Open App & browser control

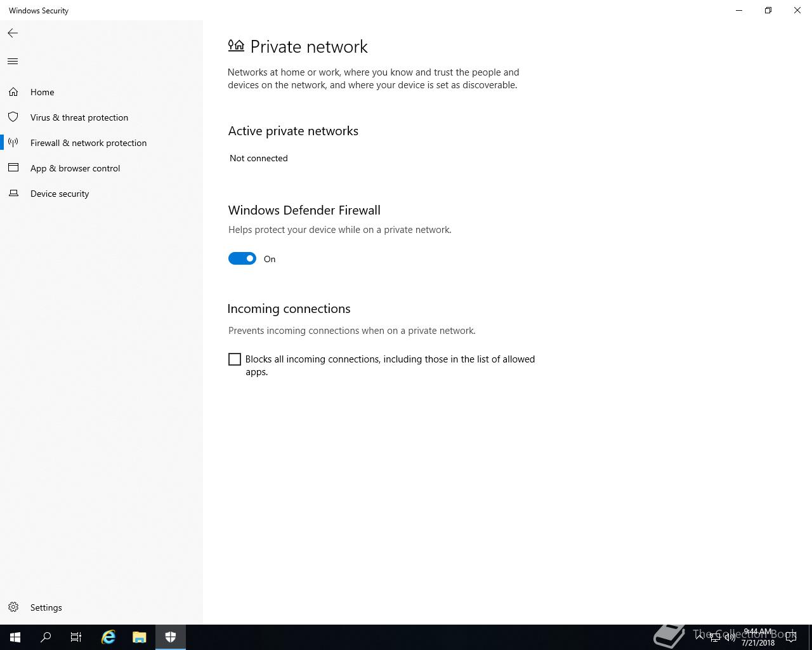[101, 168]
